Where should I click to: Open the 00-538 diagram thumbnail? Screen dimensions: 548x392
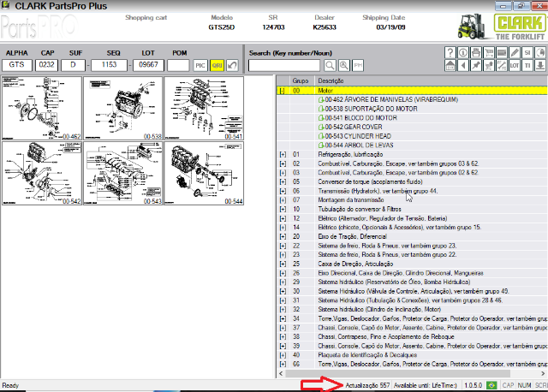(122, 109)
